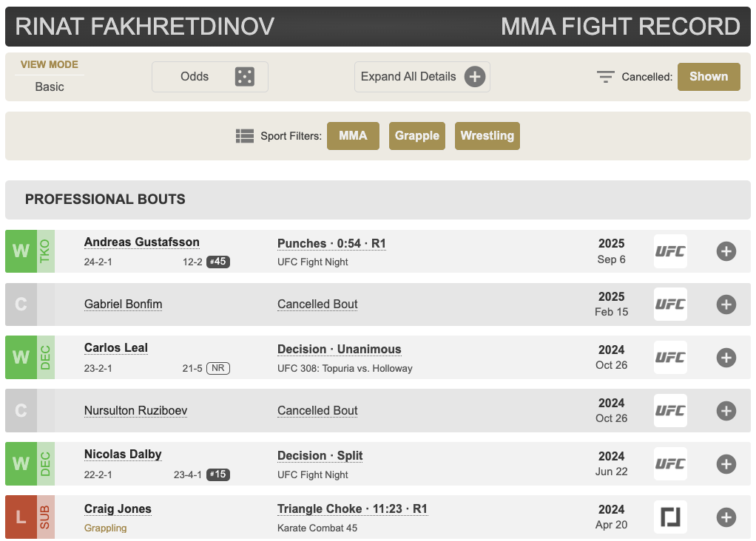This screenshot has height=541, width=756.
Task: Click the filter lines icon beside Cancelled
Action: pos(606,77)
